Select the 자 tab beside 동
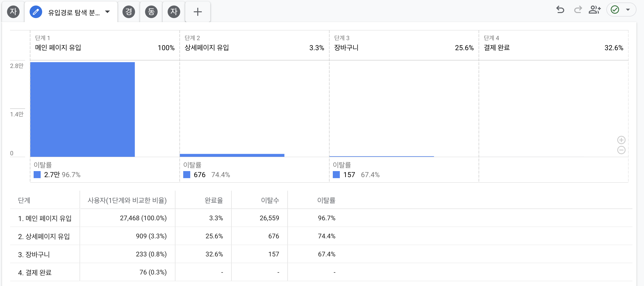This screenshot has width=644, height=286. 174,12
